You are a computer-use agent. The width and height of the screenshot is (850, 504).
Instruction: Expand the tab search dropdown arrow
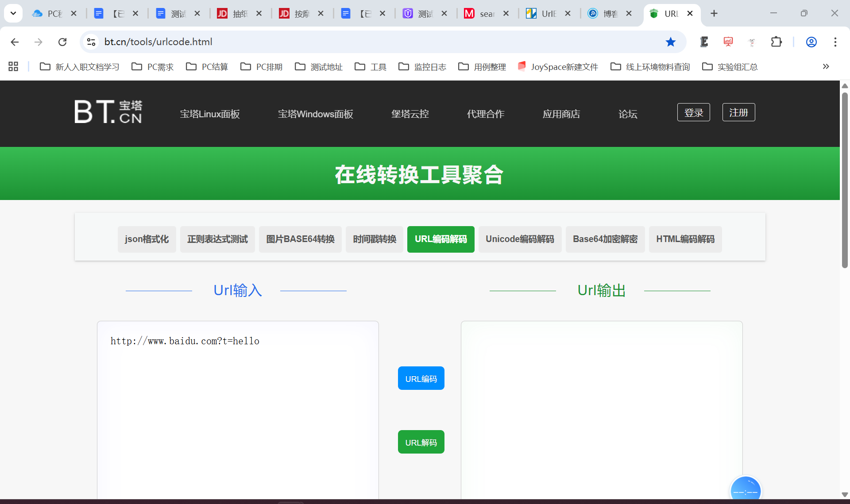tap(13, 13)
